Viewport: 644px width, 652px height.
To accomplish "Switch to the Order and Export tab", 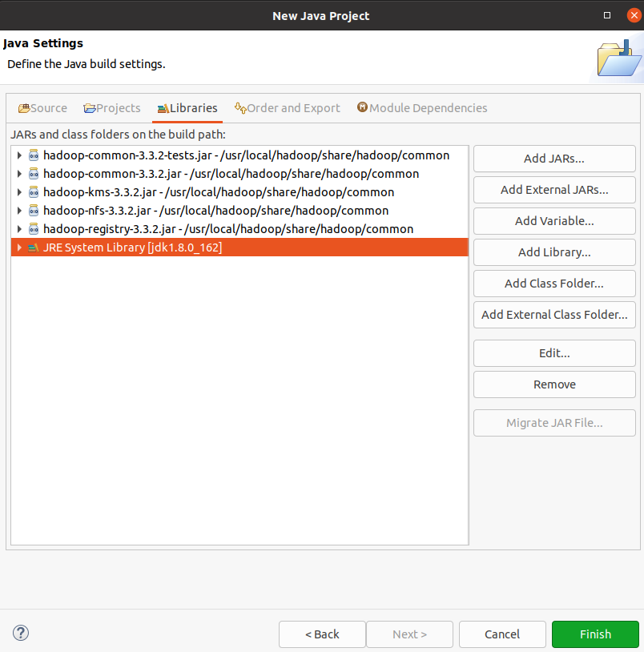I will [x=287, y=107].
